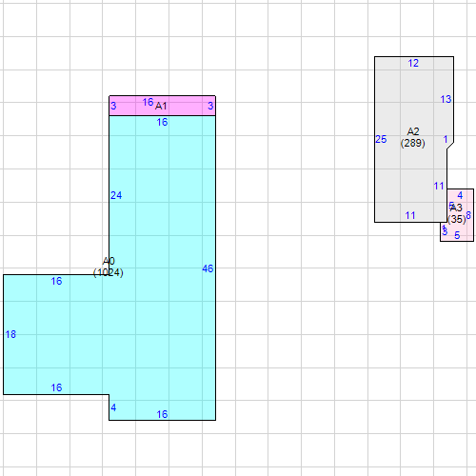Click the A1 area label
Viewport: 476px width, 476px height.
pos(161,106)
